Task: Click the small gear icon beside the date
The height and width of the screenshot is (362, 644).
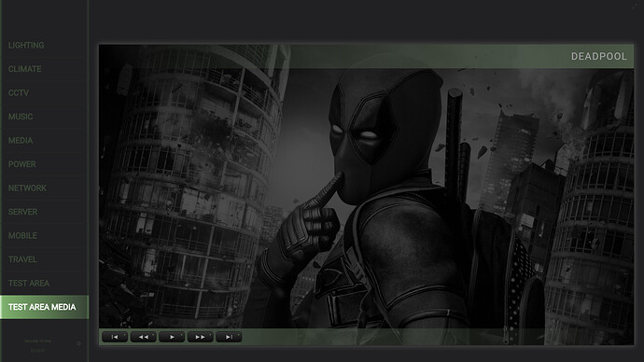Action: point(78,344)
